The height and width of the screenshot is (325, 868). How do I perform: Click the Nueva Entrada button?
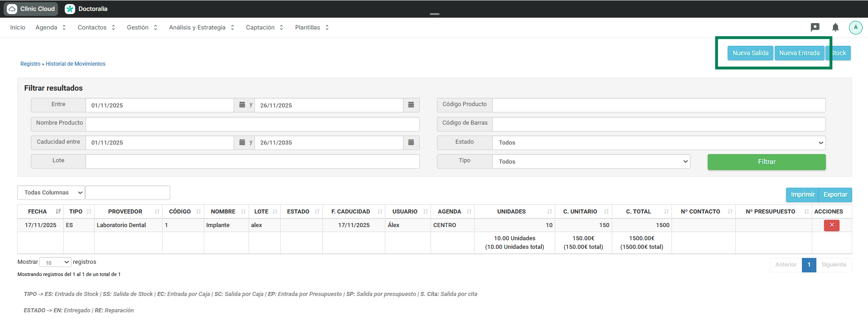799,53
